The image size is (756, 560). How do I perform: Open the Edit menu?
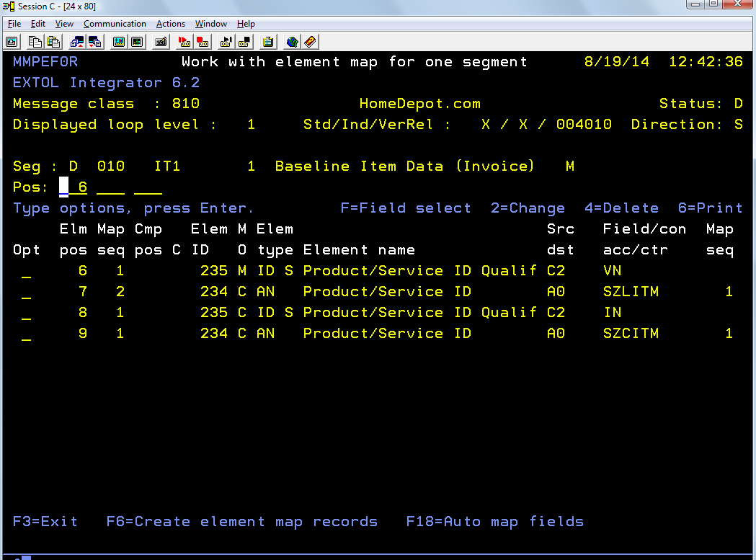[38, 24]
